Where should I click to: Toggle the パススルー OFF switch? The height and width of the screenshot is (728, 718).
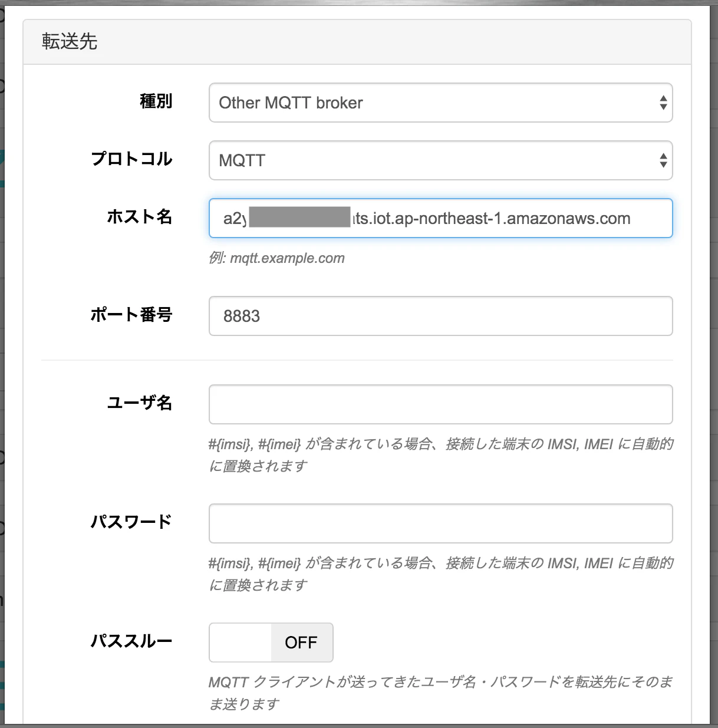tap(271, 643)
